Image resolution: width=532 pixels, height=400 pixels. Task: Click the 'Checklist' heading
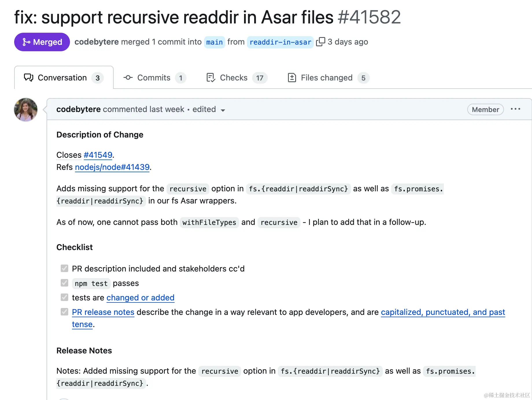tap(75, 247)
